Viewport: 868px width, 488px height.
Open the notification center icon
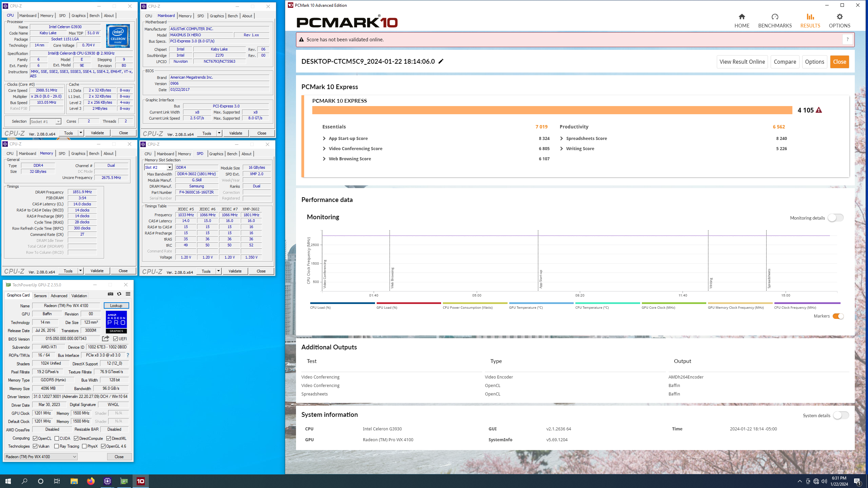click(x=857, y=481)
